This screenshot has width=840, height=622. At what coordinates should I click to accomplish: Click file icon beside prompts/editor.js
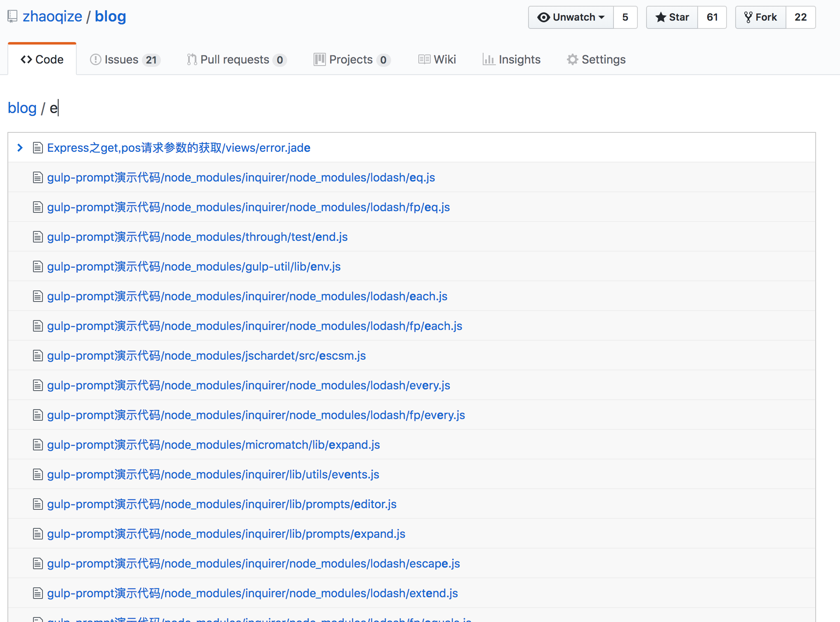point(38,504)
